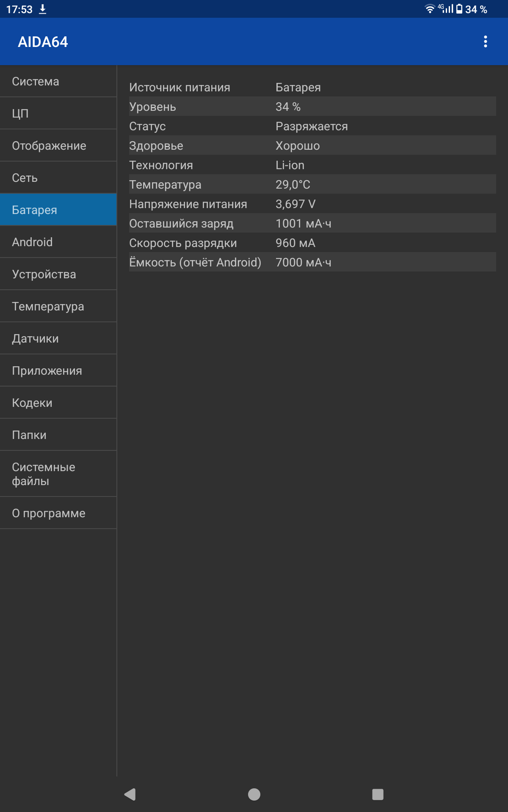The height and width of the screenshot is (812, 508).
Task: Open the Системные файлы section
Action: [58, 474]
